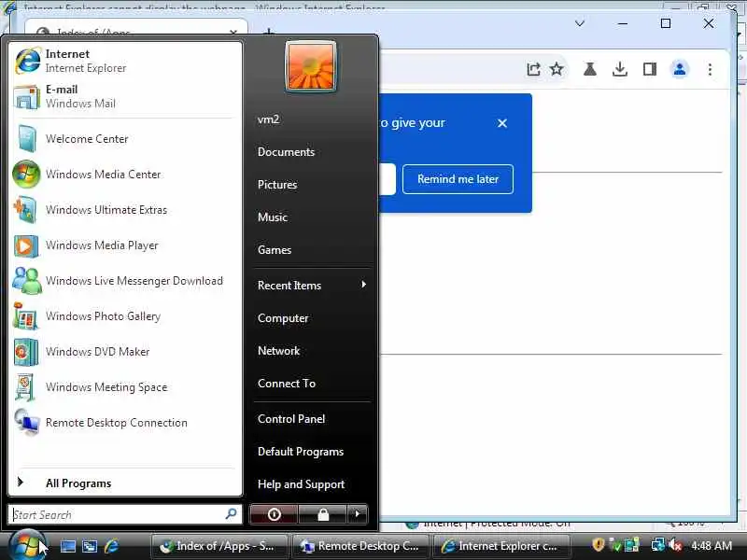
Task: Close the Index of /Apps browser tab
Action: (233, 32)
